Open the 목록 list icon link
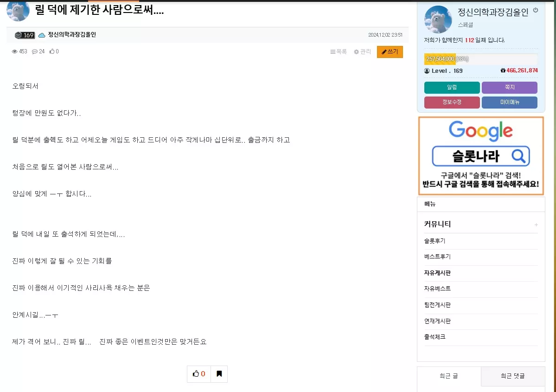This screenshot has height=392, width=556. click(x=338, y=52)
